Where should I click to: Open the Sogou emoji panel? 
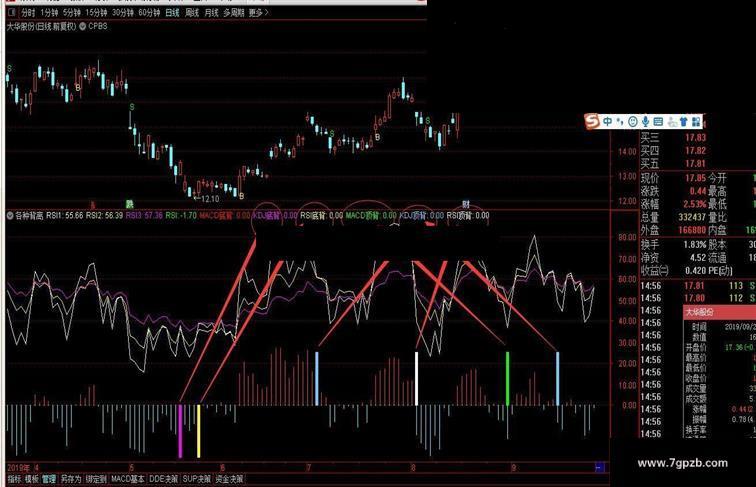tap(633, 122)
